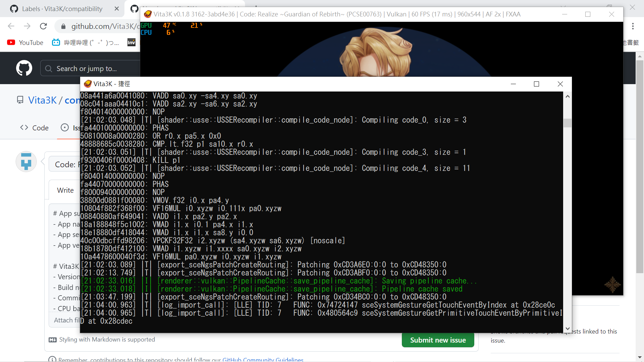Click the Inv bookmark icon
644x362 pixels.
(131, 42)
